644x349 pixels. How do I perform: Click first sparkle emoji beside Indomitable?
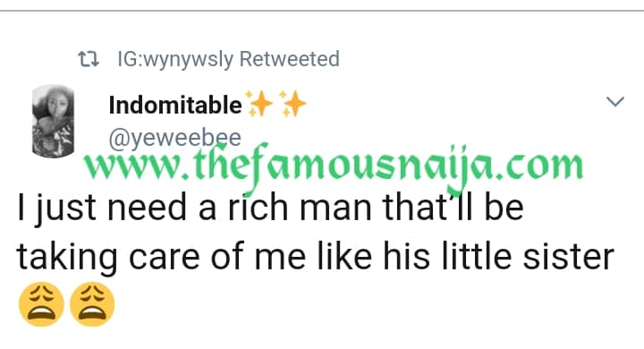point(259,103)
